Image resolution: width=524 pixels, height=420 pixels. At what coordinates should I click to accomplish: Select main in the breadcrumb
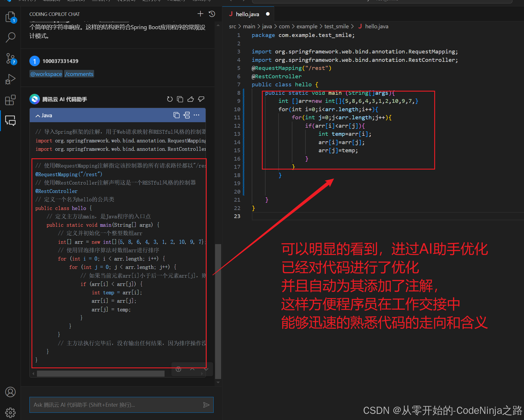point(249,26)
